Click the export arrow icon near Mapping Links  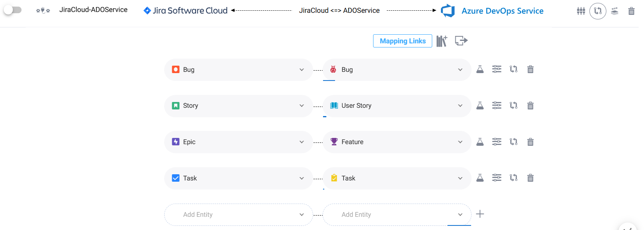(x=461, y=40)
